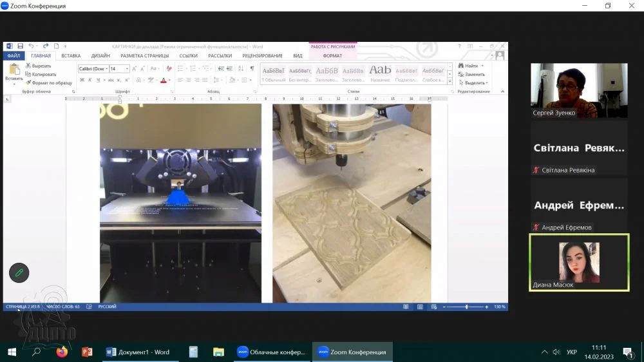
Task: Activate Формат по образцу format painter
Action: [x=48, y=83]
